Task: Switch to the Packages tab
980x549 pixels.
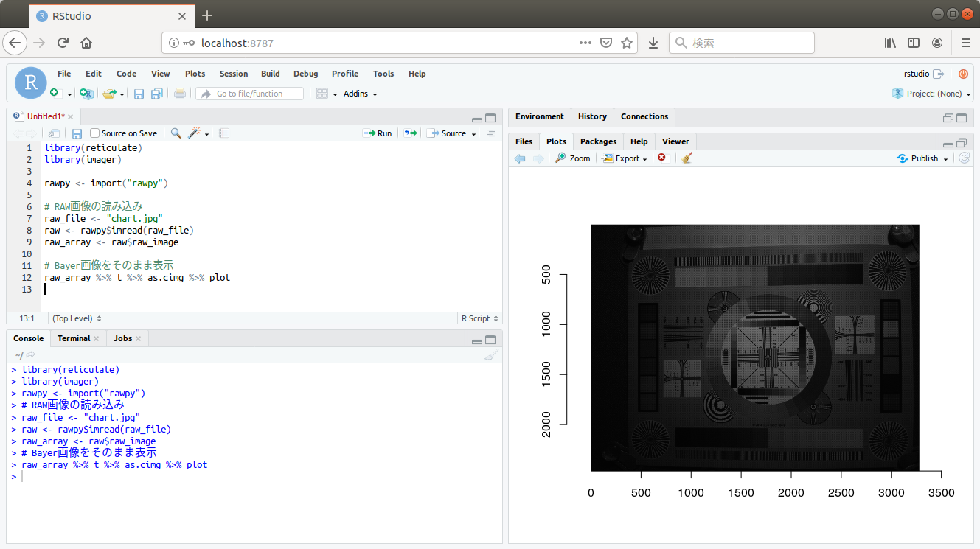Action: (597, 141)
